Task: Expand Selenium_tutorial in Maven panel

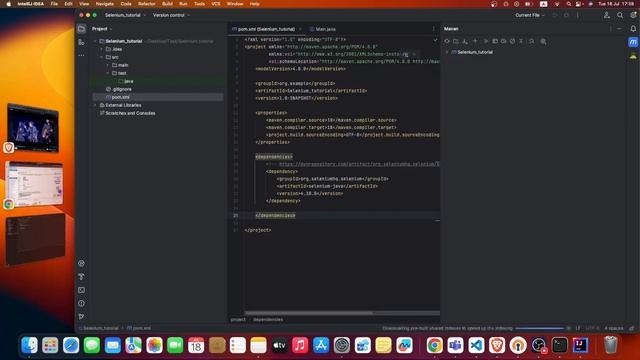Action: 447,52
